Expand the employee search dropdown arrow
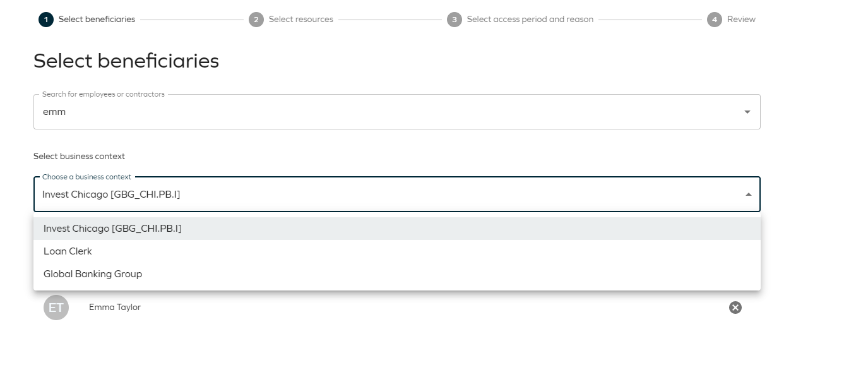Screen dimensions: 868x365 747,112
